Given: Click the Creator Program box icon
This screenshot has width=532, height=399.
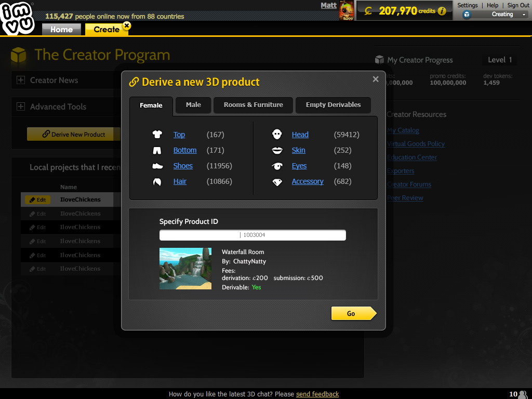Looking at the screenshot, I should 18,55.
